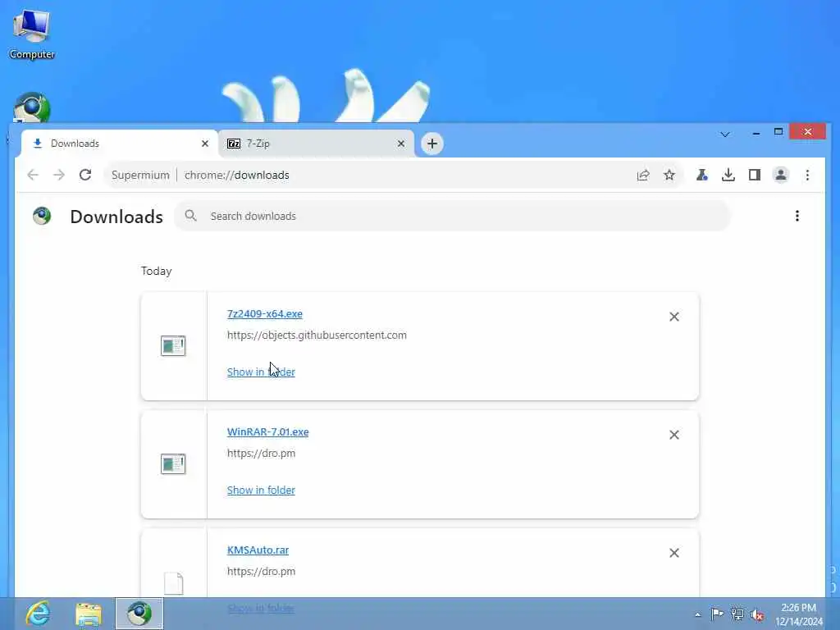
Task: Remove KMSAuto.rar from the list
Action: (x=674, y=553)
